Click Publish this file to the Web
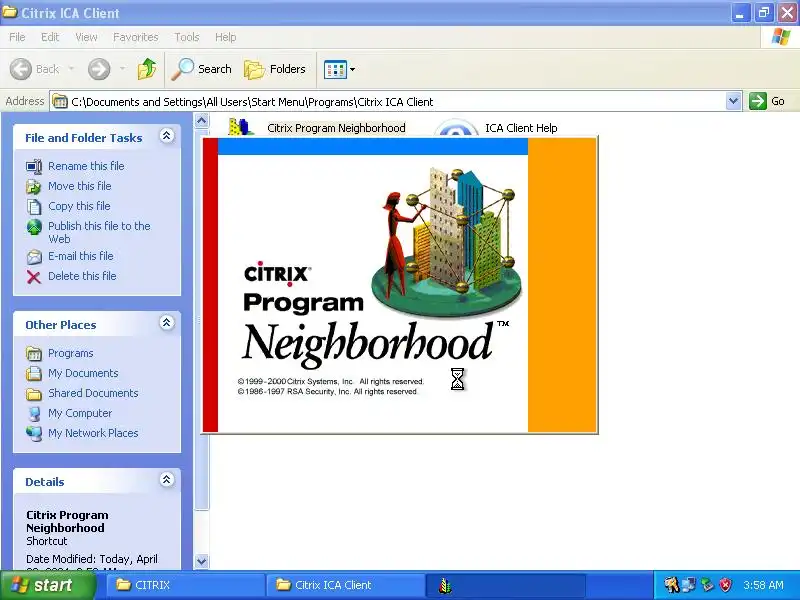Viewport: 800px width, 600px height. pos(99,232)
